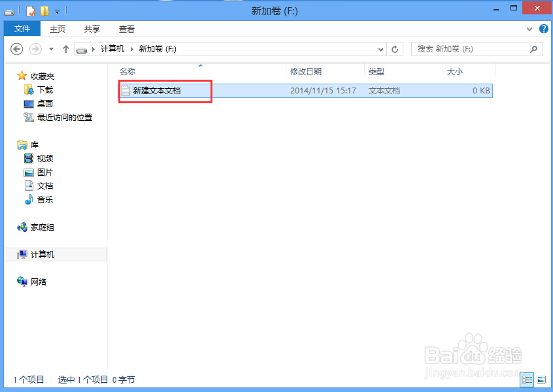Image resolution: width=553 pixels, height=392 pixels.
Task: Open properties icon in quick access toolbar
Action: coord(29,11)
